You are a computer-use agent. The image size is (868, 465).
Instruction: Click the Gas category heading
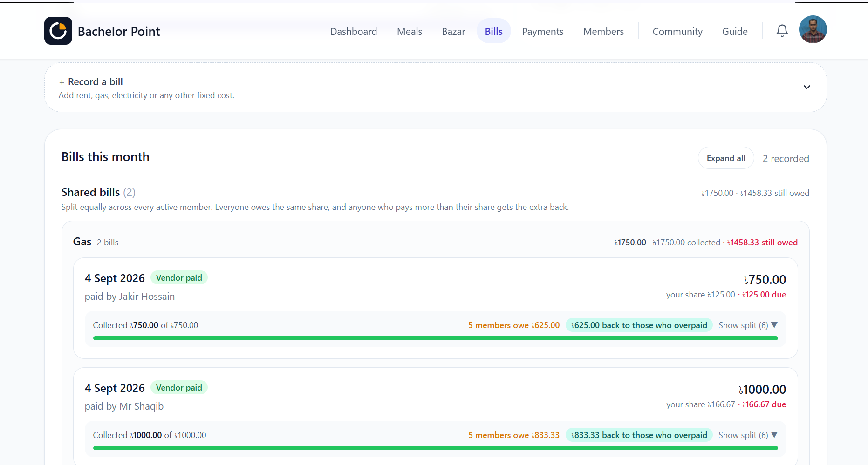click(82, 242)
